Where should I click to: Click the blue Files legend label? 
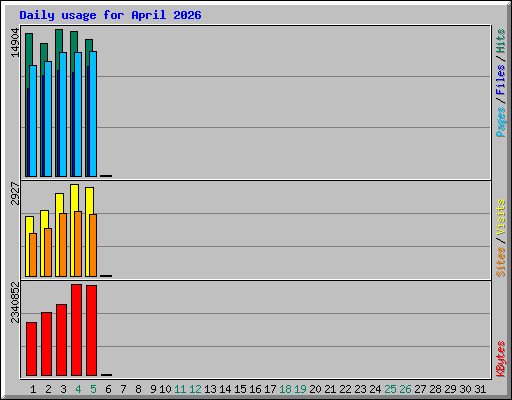tap(500, 79)
